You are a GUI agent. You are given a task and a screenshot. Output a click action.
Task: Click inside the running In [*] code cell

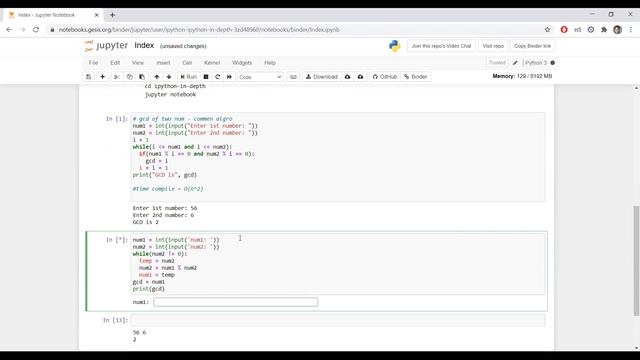[x=338, y=264]
